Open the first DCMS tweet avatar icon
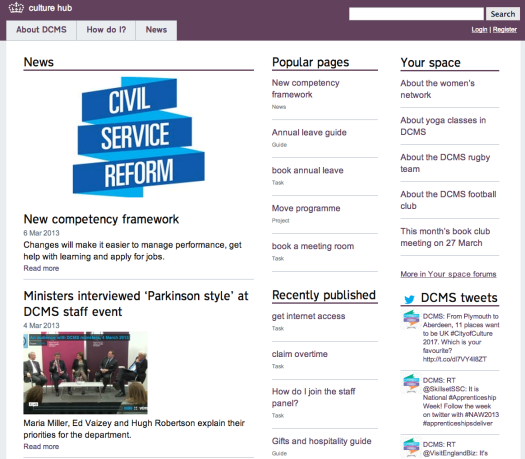 (411, 319)
